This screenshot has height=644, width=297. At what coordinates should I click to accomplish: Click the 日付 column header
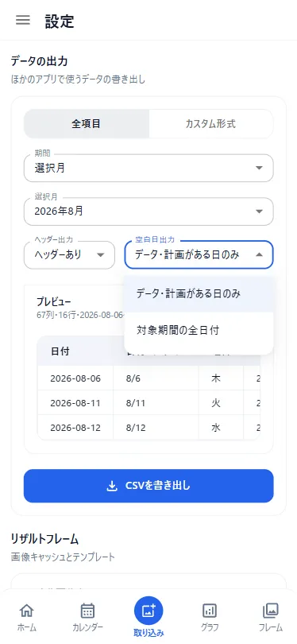click(60, 351)
